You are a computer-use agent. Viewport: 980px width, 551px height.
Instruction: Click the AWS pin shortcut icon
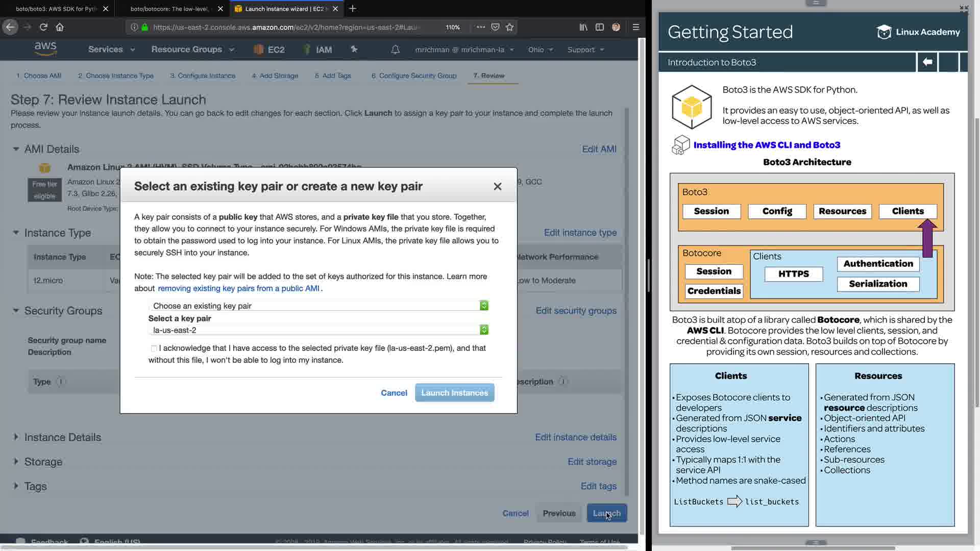pyautogui.click(x=354, y=49)
